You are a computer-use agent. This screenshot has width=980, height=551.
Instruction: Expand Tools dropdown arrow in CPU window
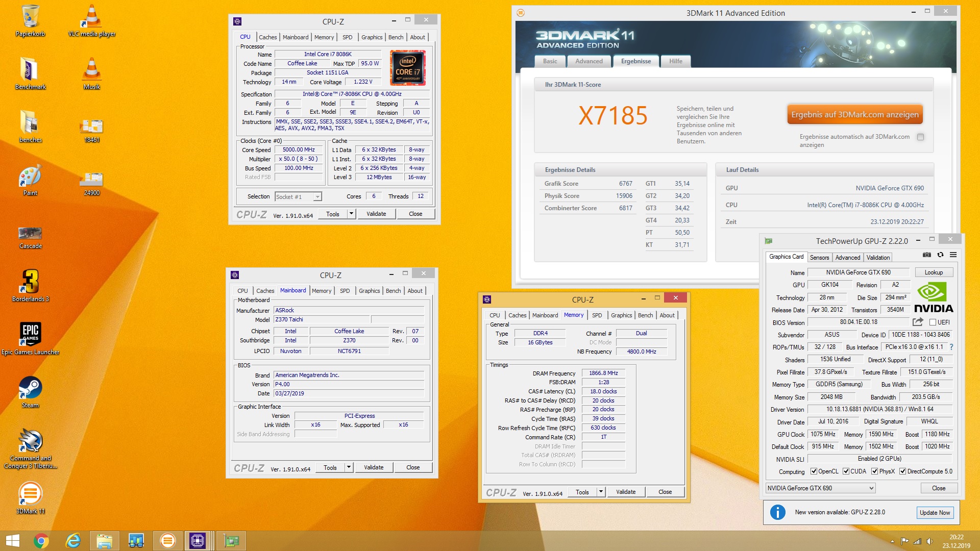[351, 214]
